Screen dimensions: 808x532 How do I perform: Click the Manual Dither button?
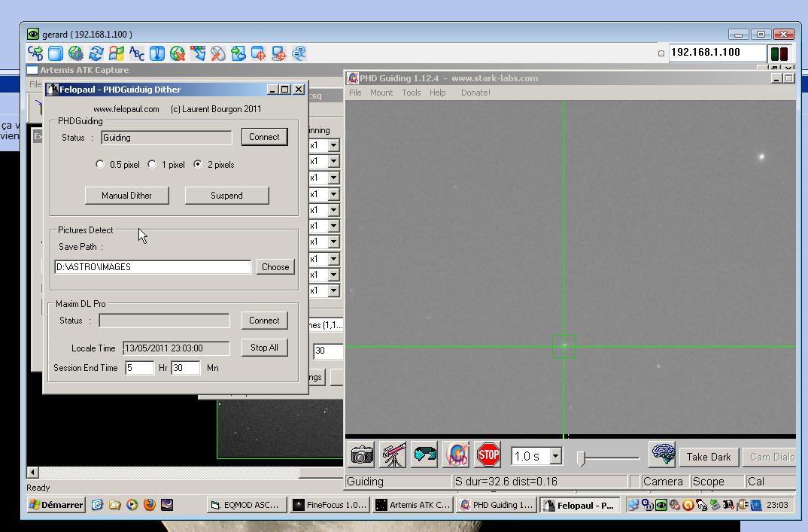(x=126, y=196)
